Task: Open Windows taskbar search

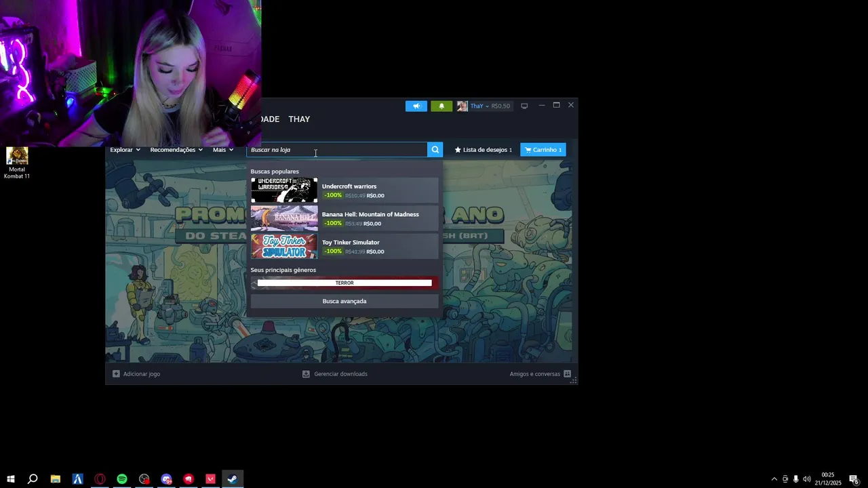Action: pos(33,479)
